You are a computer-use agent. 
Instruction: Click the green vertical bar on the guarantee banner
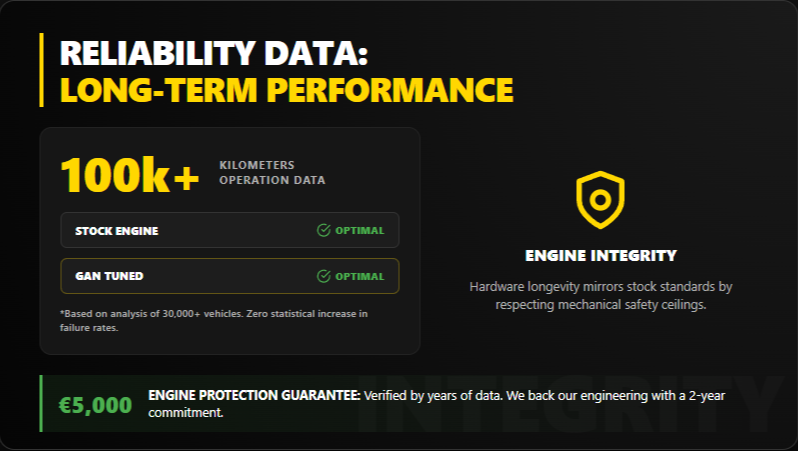click(x=41, y=404)
